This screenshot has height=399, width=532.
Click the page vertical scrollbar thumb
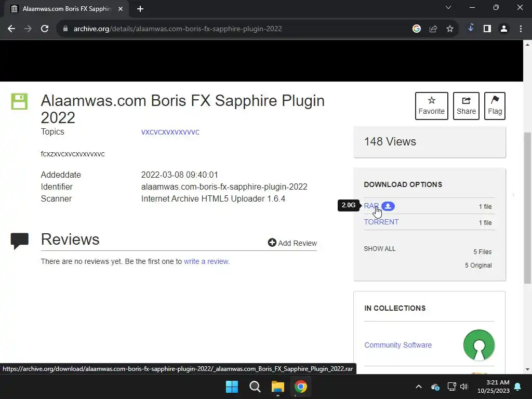tap(527, 208)
